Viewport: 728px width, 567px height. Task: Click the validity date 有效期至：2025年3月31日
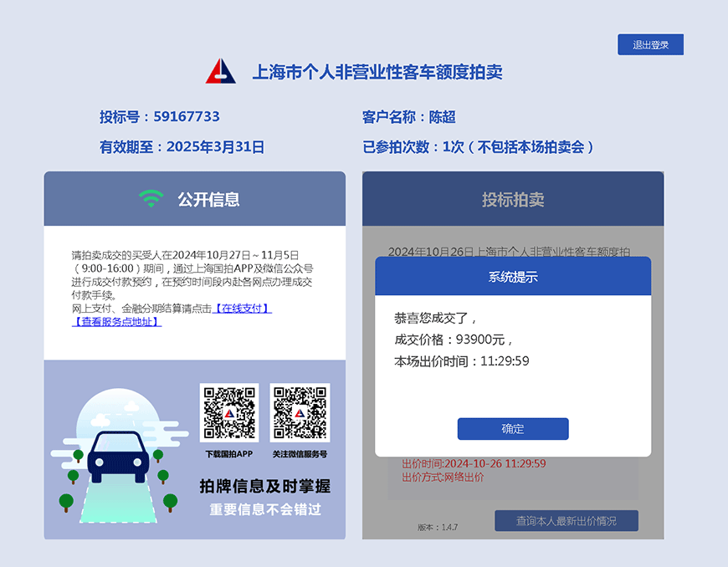182,147
